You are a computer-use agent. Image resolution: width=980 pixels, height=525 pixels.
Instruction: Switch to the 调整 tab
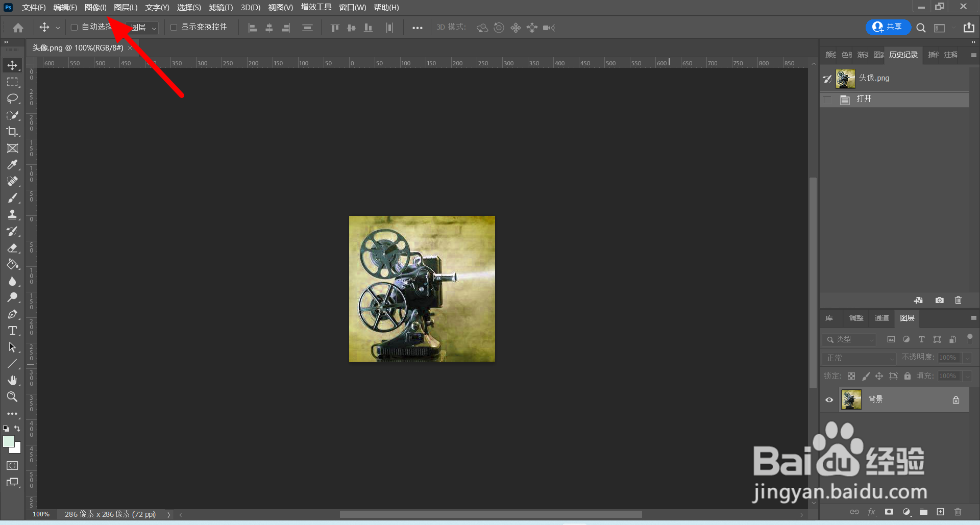[856, 318]
